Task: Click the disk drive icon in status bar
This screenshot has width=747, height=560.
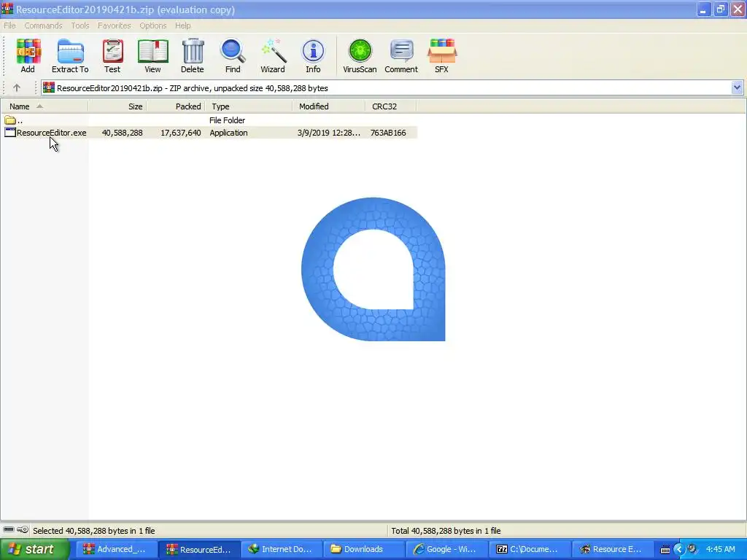Action: (x=9, y=530)
